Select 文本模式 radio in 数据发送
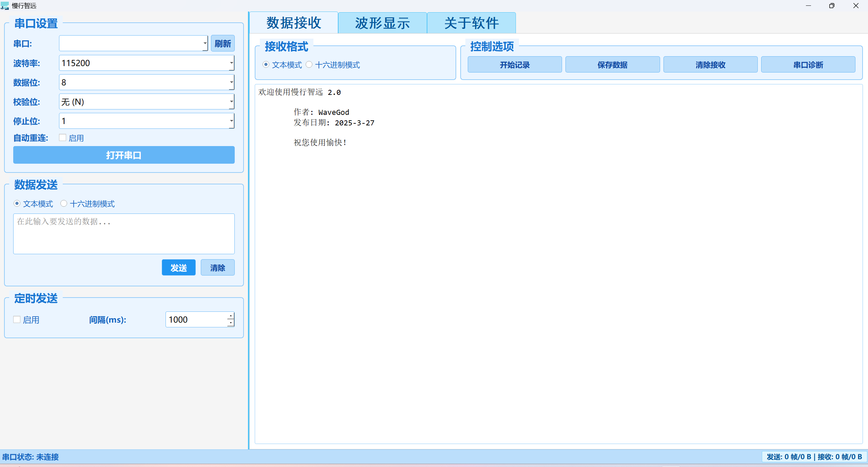This screenshot has width=868, height=467. 17,203
